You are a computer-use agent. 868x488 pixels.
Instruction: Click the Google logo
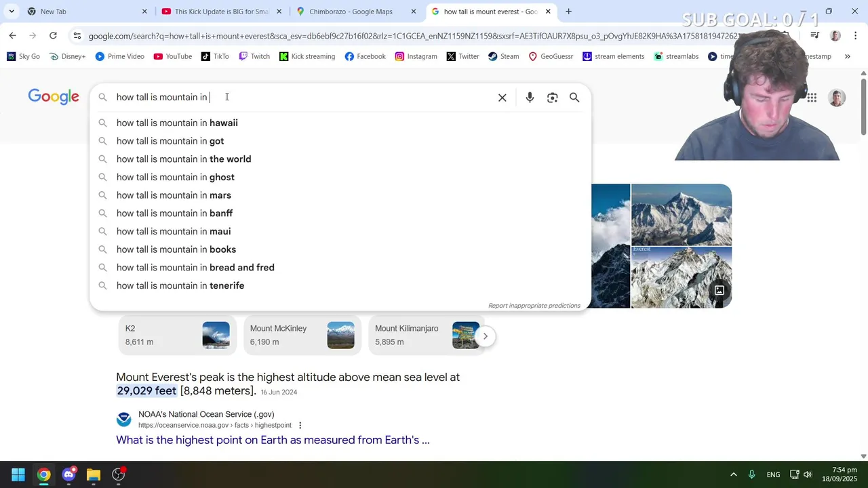click(54, 97)
